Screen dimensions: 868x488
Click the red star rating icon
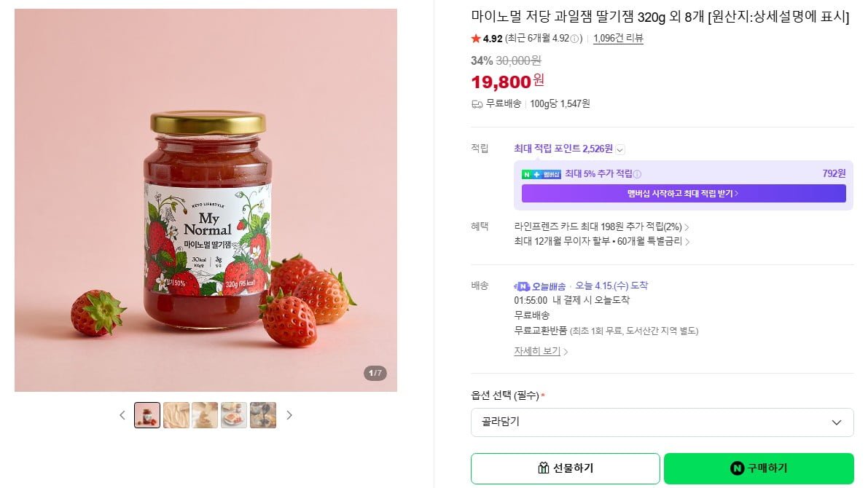[476, 39]
